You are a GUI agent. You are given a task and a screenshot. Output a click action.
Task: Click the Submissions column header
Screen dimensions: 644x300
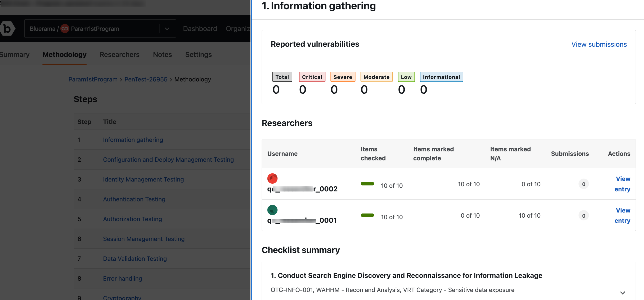click(570, 154)
